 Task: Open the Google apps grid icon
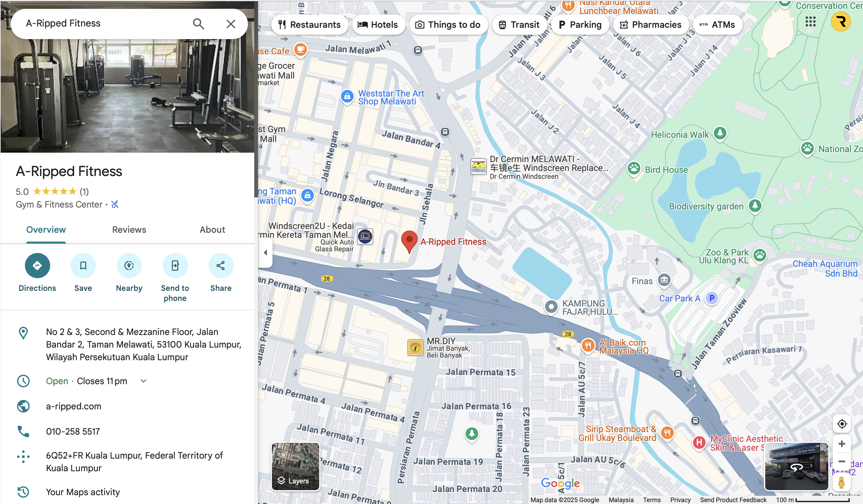coord(810,21)
